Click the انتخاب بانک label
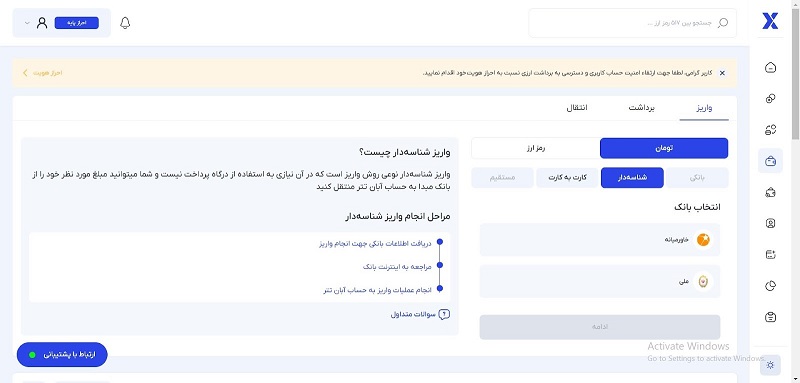Image resolution: width=800 pixels, height=383 pixels. pos(697,207)
